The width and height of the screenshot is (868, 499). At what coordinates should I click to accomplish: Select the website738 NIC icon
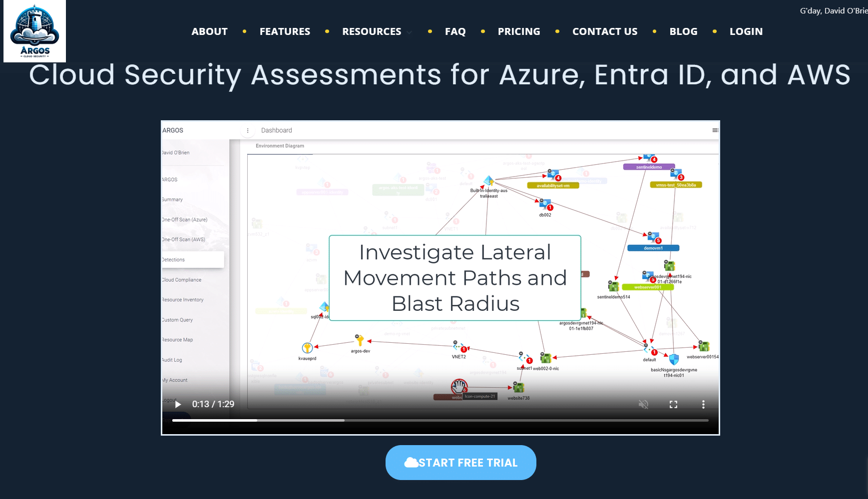click(x=519, y=387)
